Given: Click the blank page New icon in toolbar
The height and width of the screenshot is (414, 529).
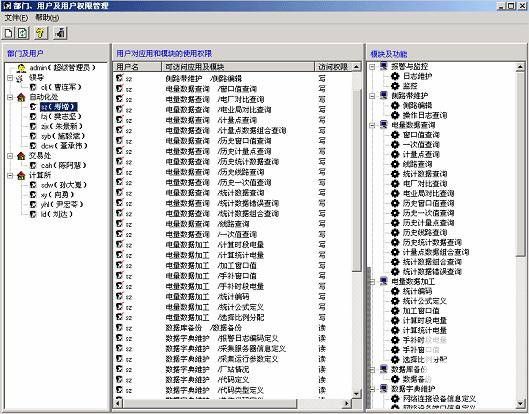Looking at the screenshot, I should tap(9, 33).
